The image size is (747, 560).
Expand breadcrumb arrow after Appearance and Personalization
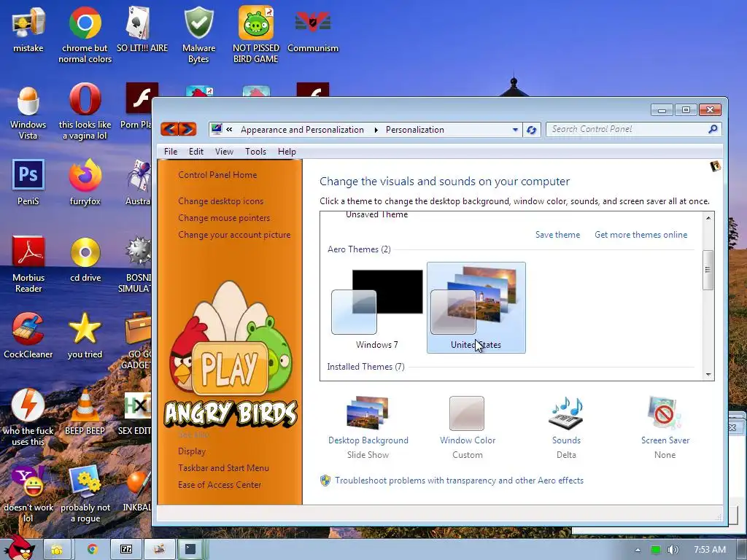376,130
